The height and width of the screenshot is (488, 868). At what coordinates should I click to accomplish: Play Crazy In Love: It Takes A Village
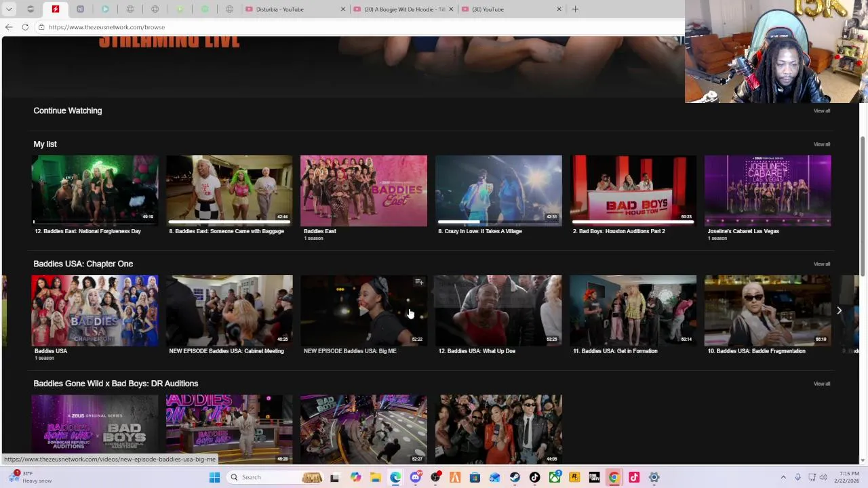tap(498, 190)
